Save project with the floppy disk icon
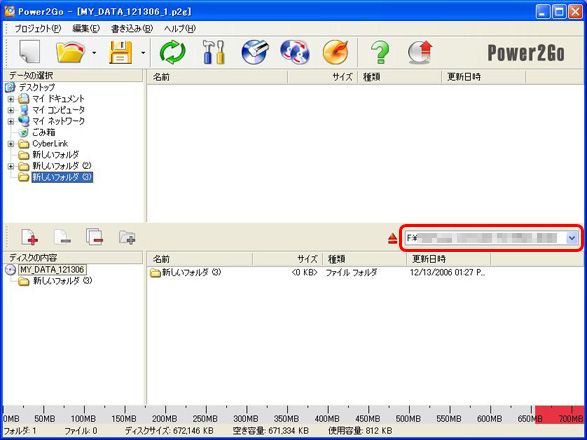The height and width of the screenshot is (440, 587). (x=121, y=52)
